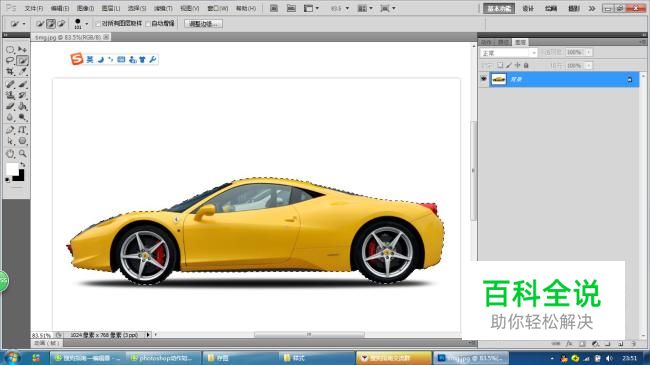Choose Subtract from Selection mode
Screen dimensions: 650x365
click(x=61, y=24)
